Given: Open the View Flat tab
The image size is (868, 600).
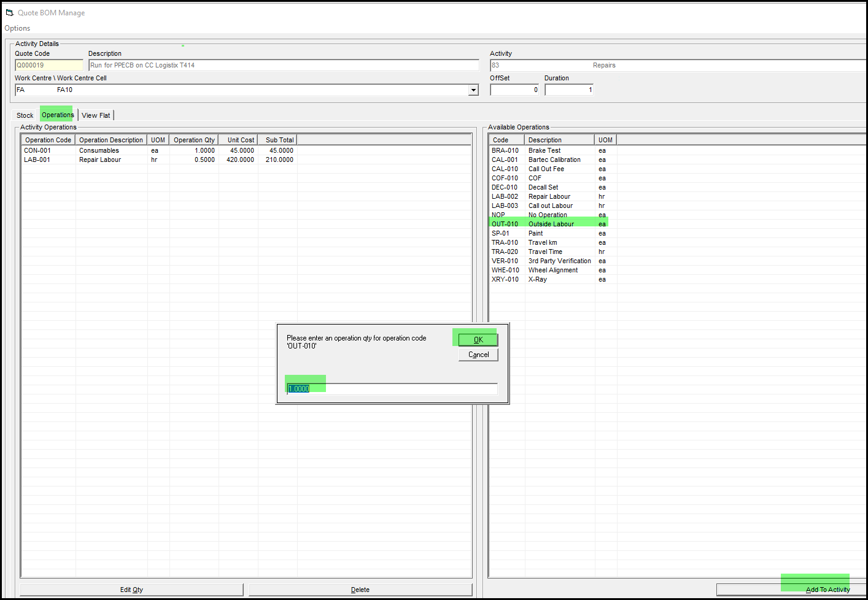Looking at the screenshot, I should tap(96, 115).
